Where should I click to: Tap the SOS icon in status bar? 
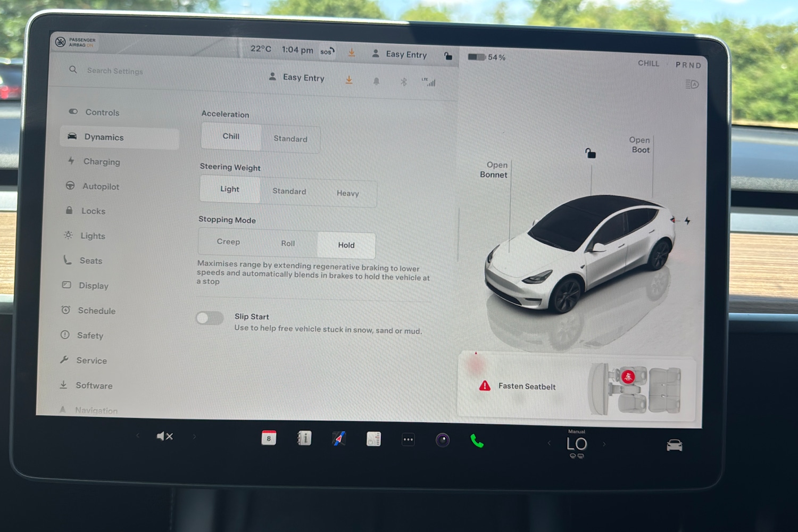click(327, 52)
